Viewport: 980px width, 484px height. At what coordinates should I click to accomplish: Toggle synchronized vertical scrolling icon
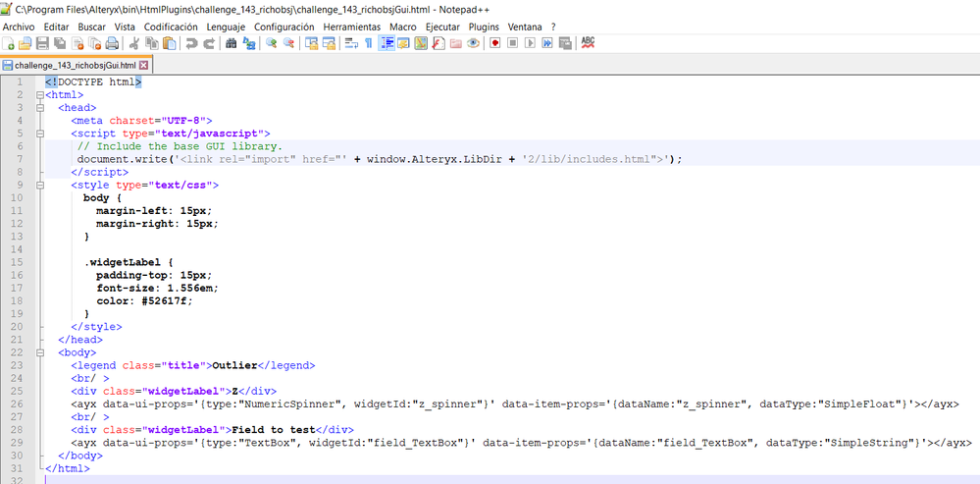coord(311,43)
